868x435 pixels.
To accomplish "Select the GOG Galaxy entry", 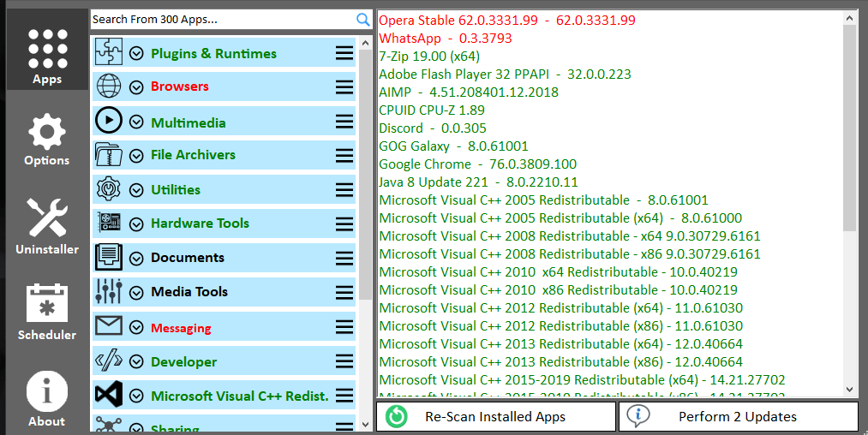I will tap(454, 146).
